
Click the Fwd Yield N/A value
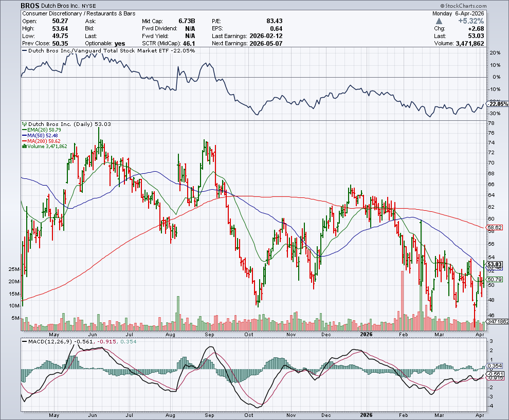tap(190, 36)
